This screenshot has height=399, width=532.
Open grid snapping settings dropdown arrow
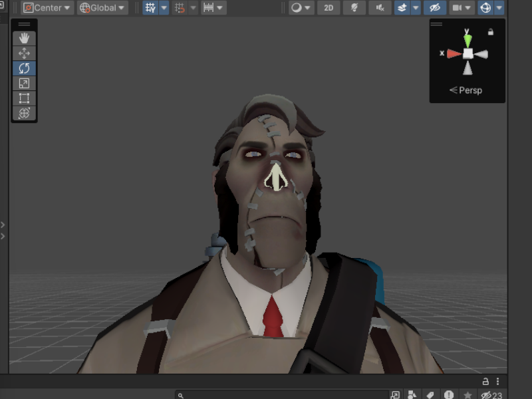point(193,8)
